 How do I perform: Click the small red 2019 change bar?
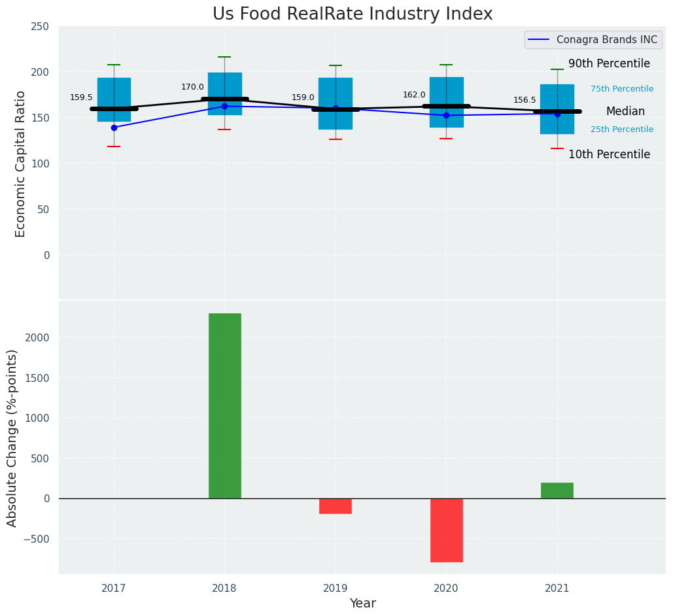point(336,506)
